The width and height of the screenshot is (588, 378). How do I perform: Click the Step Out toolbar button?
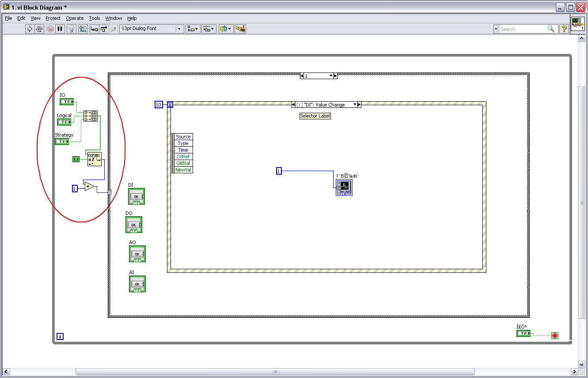click(113, 29)
